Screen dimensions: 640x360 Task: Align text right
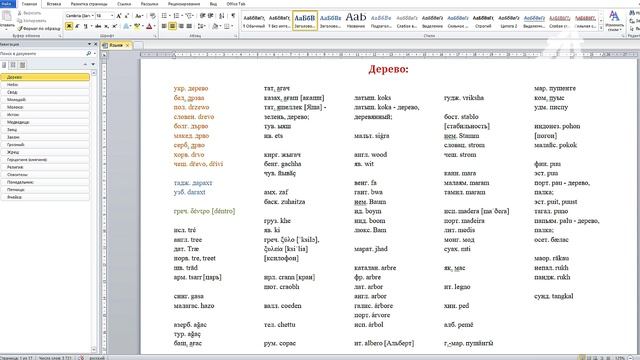click(x=181, y=26)
